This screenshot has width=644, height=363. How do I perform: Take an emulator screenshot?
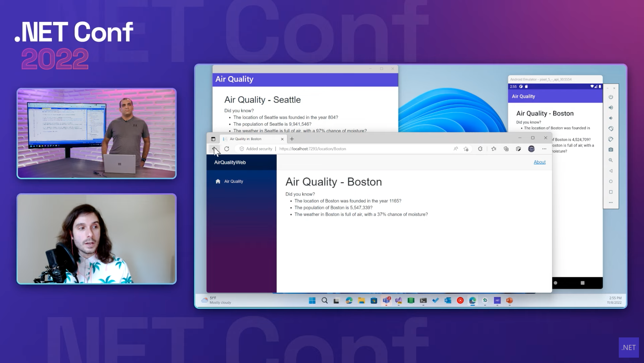click(611, 150)
